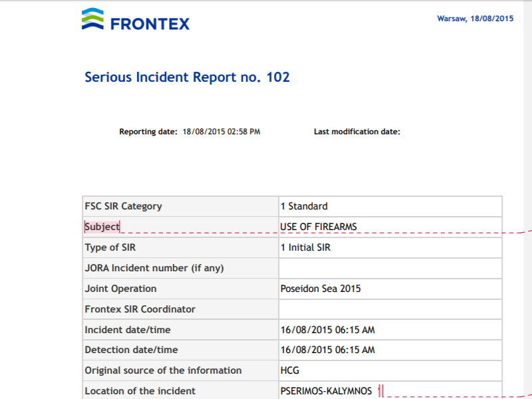Click the Serious Incident Report no. 102 heading
This screenshot has height=399, width=532.
(187, 77)
